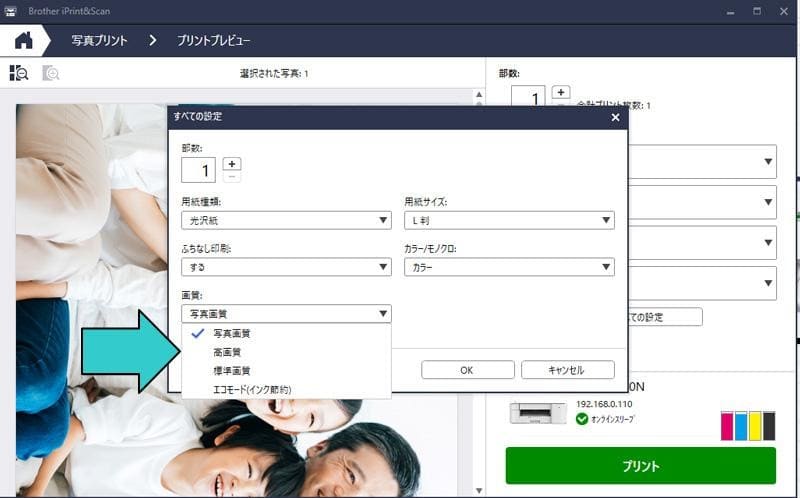Click the プリントプレビュー breadcrumb
This screenshot has width=800, height=498.
(213, 41)
